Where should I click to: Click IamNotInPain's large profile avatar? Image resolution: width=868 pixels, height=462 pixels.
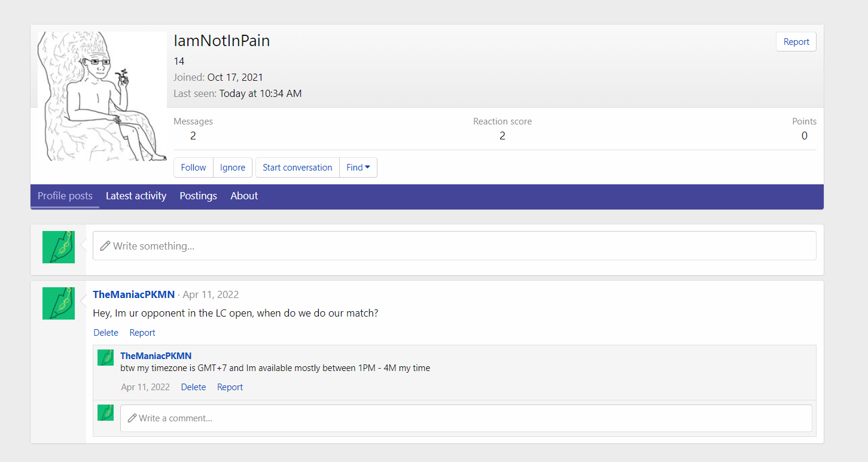point(102,96)
